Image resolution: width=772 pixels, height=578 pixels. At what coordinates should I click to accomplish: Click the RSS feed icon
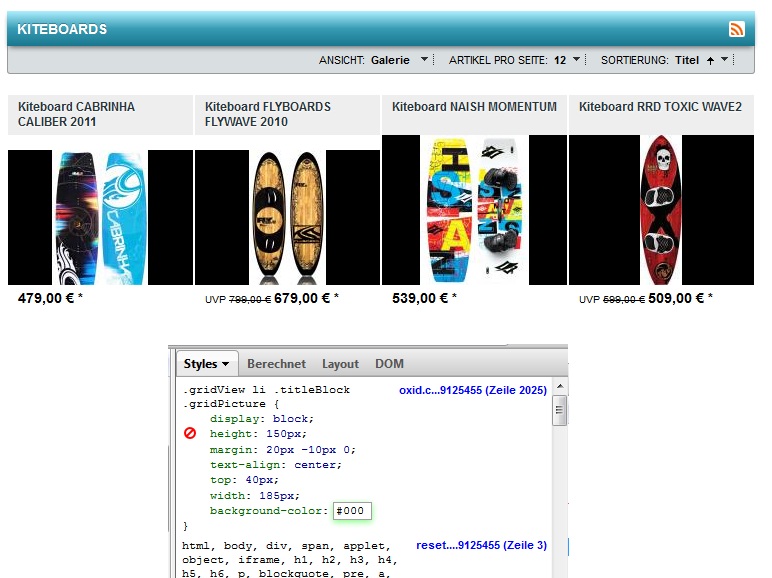(x=737, y=29)
